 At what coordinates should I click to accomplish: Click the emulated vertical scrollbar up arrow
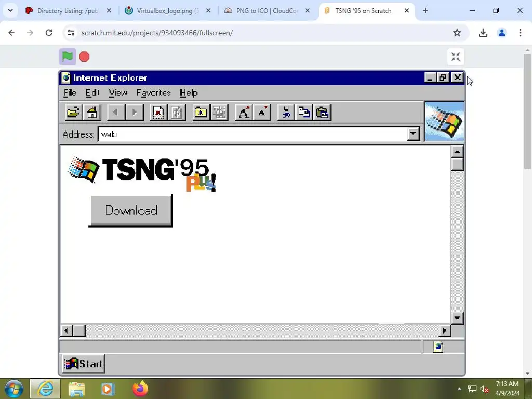point(457,152)
